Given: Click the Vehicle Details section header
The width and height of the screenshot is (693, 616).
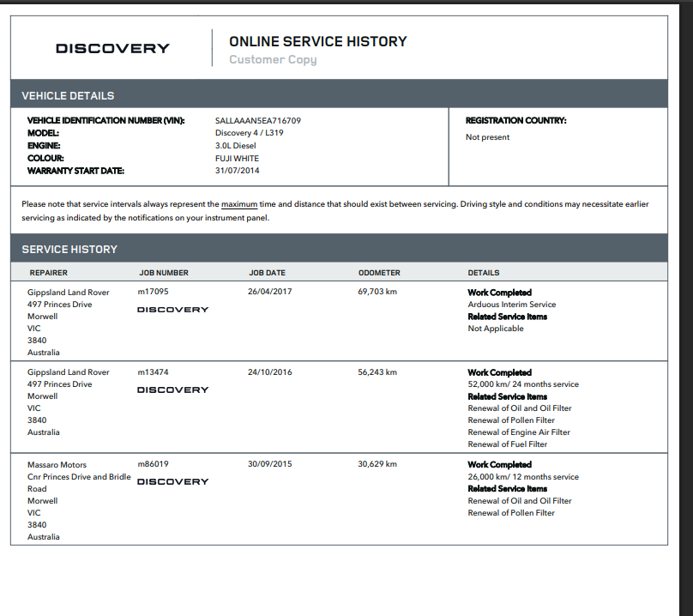Looking at the screenshot, I should [68, 95].
